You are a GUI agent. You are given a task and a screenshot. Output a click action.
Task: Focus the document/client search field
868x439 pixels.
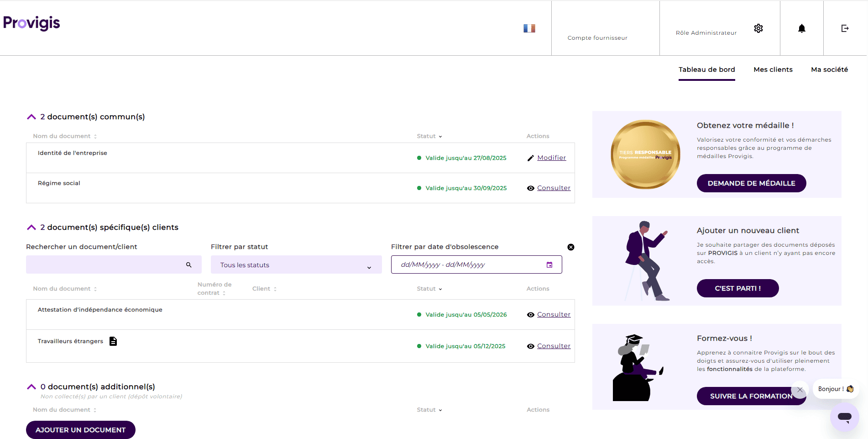click(x=114, y=264)
